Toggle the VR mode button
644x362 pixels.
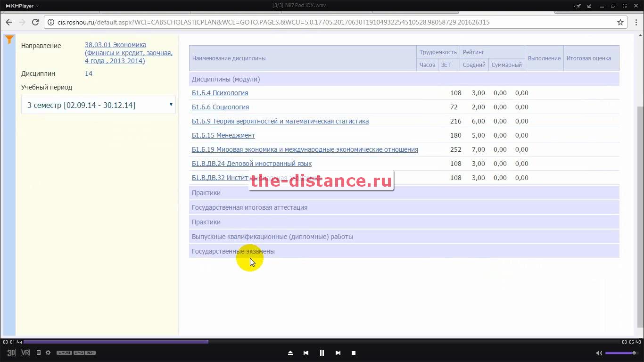25,353
